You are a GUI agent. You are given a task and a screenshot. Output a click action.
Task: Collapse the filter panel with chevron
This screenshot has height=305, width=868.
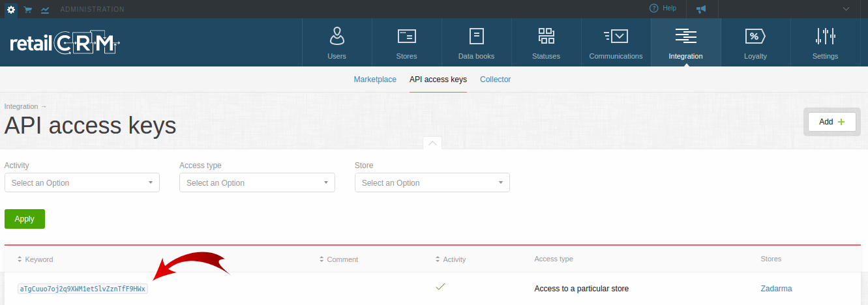tap(432, 143)
